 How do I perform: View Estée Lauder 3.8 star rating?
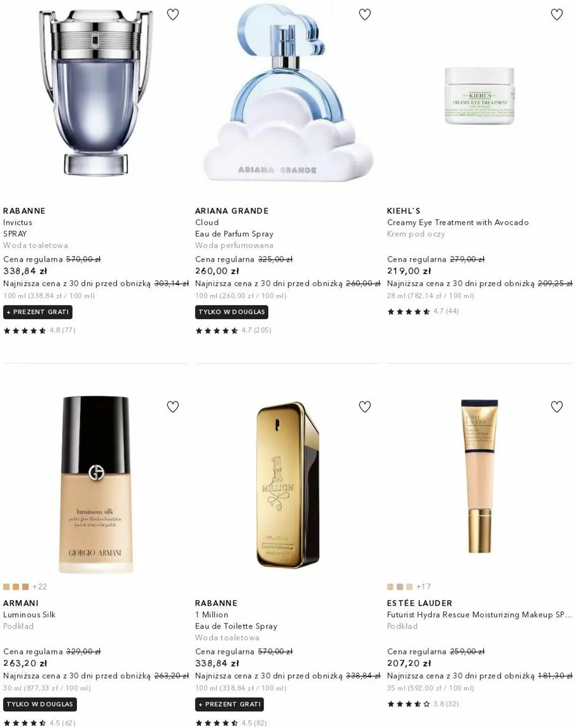(423, 704)
